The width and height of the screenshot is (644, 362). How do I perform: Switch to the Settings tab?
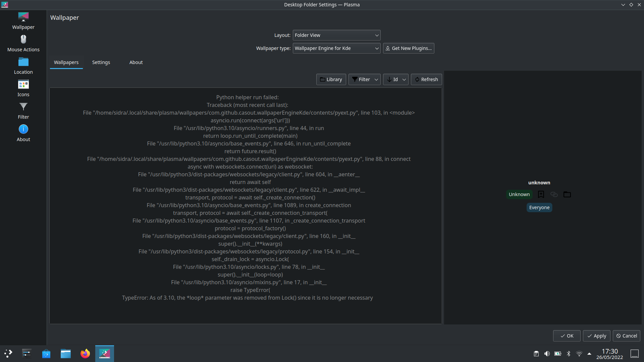click(101, 62)
